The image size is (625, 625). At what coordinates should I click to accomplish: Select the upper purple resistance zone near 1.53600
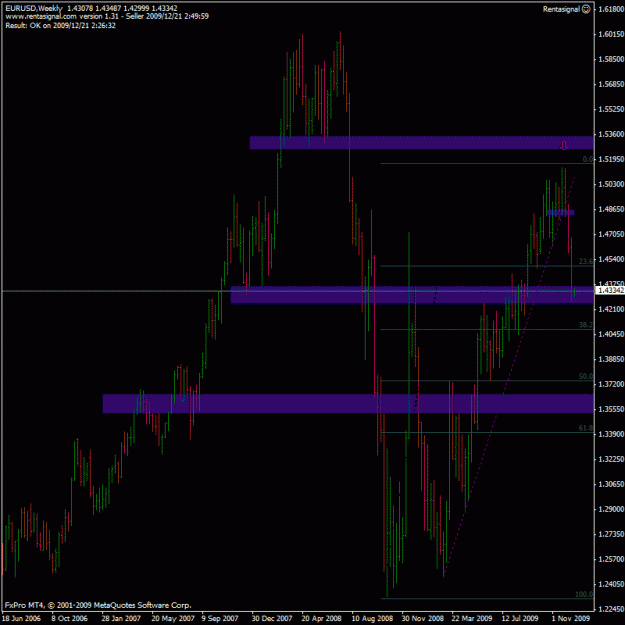tap(422, 143)
